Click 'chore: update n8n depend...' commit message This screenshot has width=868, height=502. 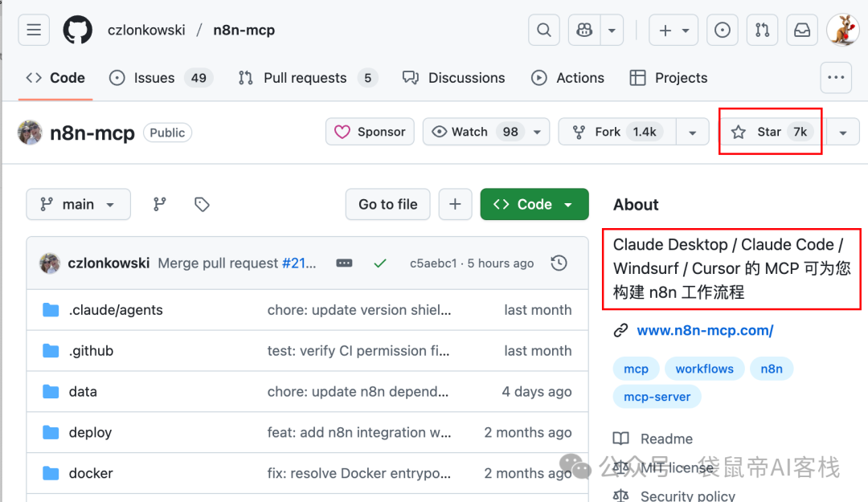pyautogui.click(x=358, y=392)
